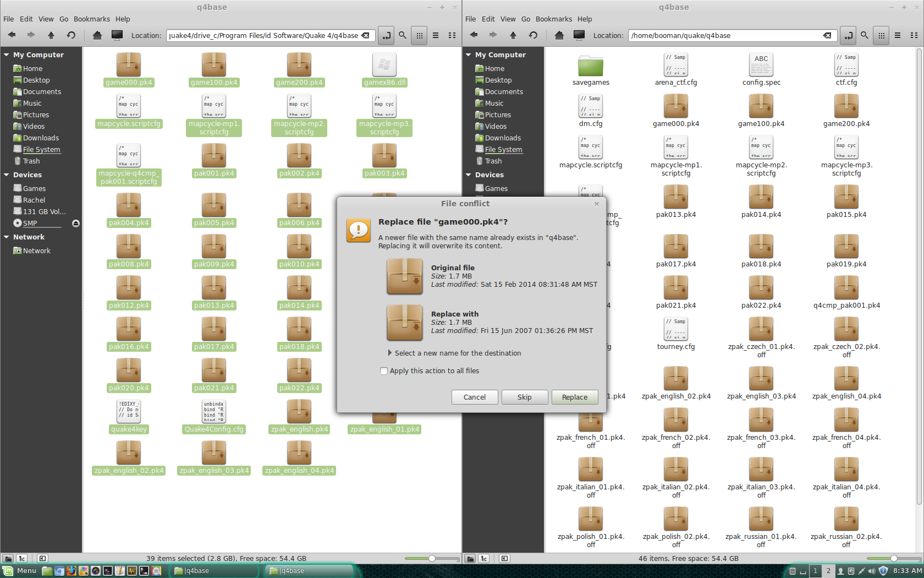Clear the right window location field
The width and height of the screenshot is (924, 578).
click(827, 35)
